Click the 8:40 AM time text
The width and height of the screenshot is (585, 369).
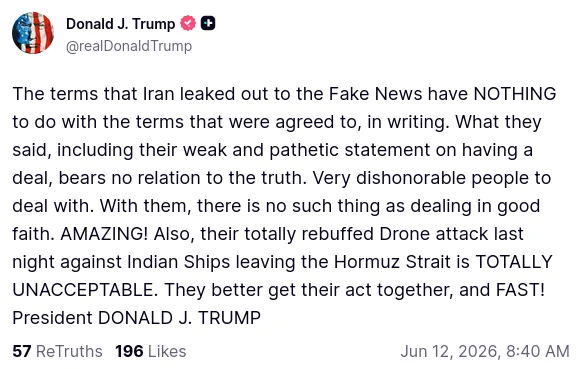click(x=538, y=351)
